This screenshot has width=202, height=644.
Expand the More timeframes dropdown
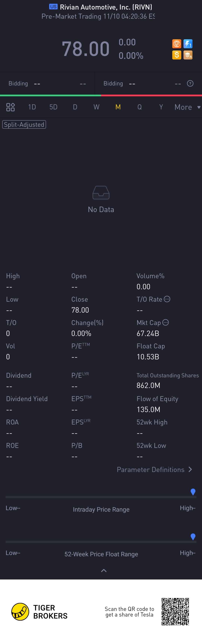point(187,107)
